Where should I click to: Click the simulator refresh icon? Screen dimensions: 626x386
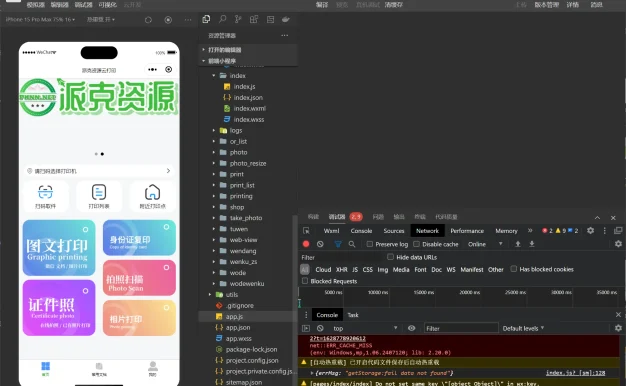tap(148, 20)
